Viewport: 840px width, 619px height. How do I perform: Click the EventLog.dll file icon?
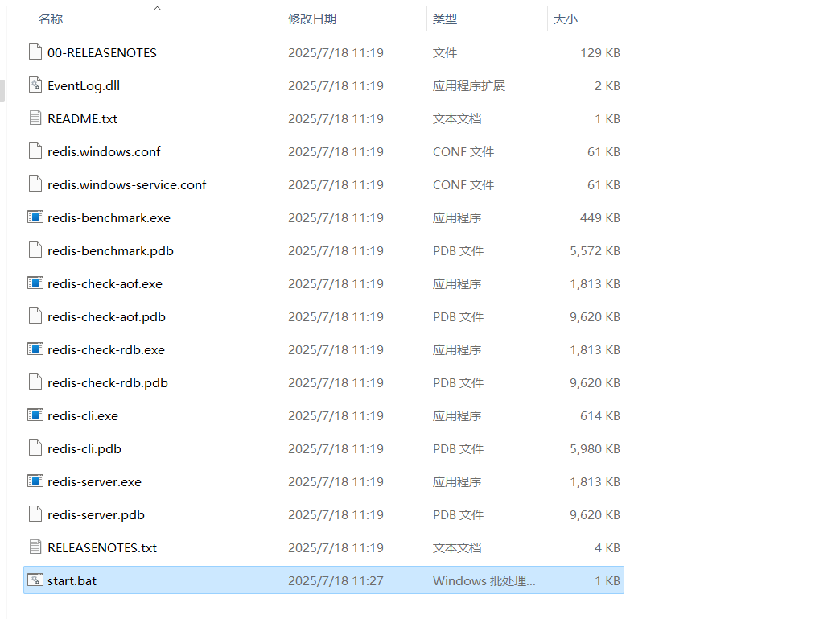35,85
